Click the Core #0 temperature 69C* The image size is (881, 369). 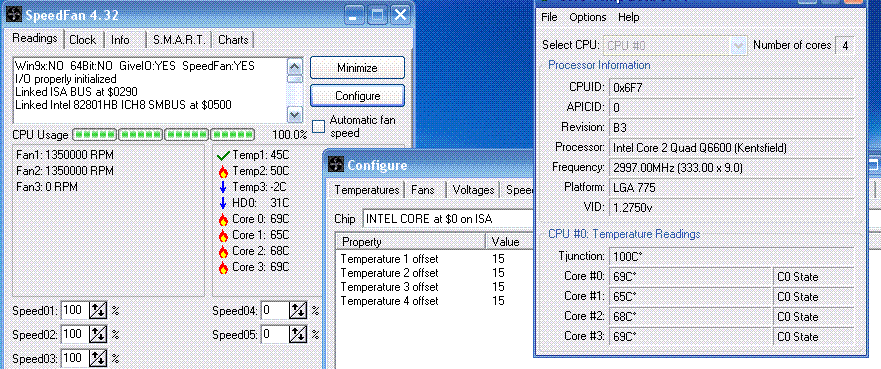(x=691, y=277)
